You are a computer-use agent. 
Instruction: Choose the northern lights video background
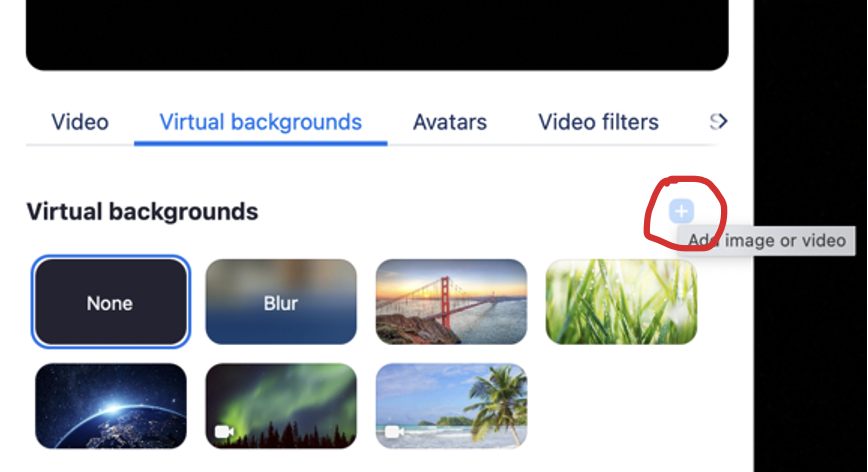(281, 406)
